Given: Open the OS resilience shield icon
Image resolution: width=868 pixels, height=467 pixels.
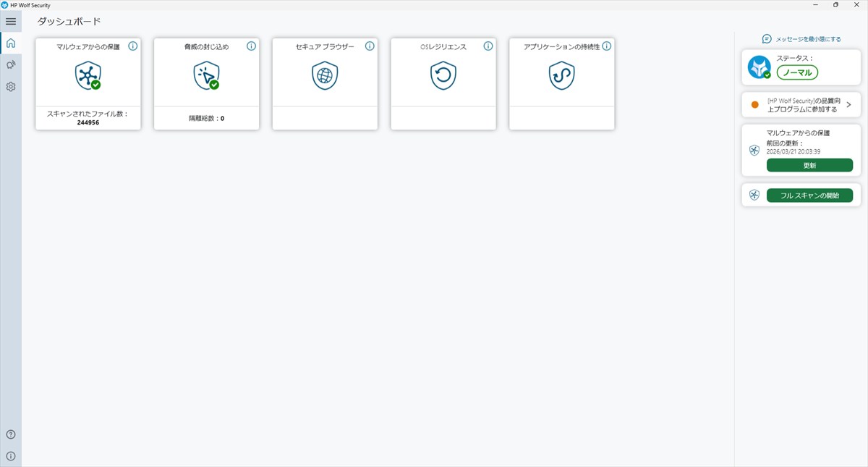Looking at the screenshot, I should [443, 75].
